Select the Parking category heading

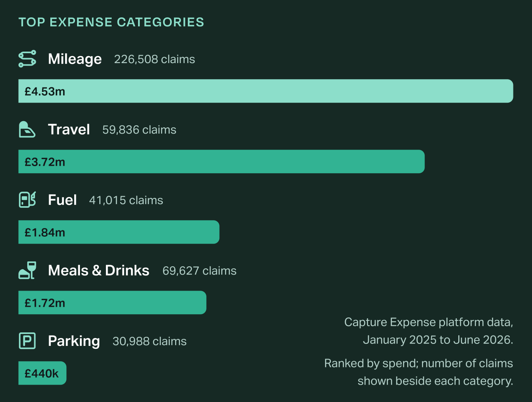(x=74, y=341)
